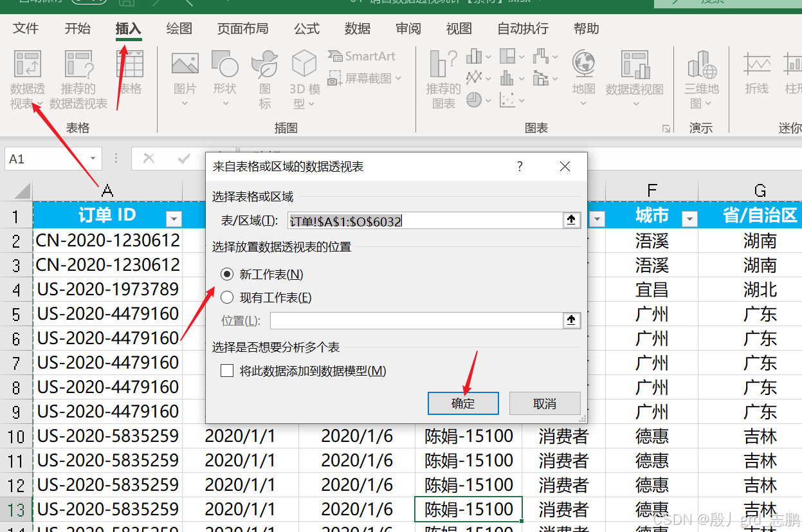
Task: Switch to the Automate (自动执行) tab
Action: pyautogui.click(x=523, y=28)
